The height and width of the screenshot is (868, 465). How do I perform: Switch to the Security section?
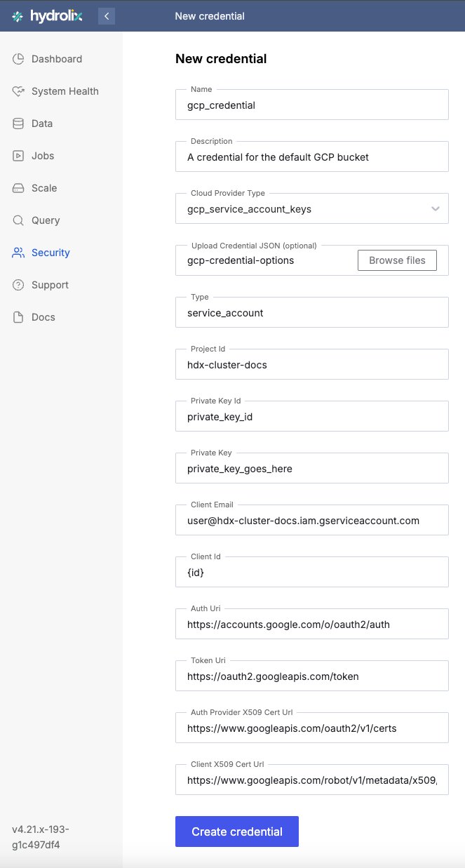coord(49,253)
